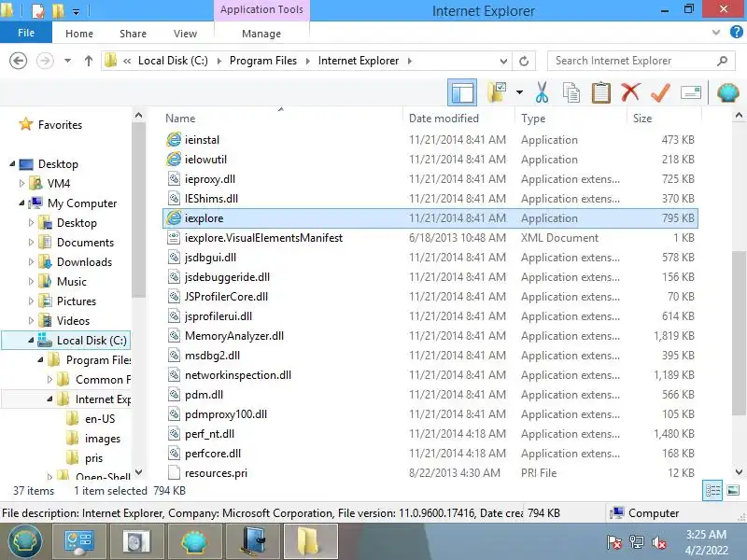Open the File Explorer taskbar icon

[x=311, y=542]
